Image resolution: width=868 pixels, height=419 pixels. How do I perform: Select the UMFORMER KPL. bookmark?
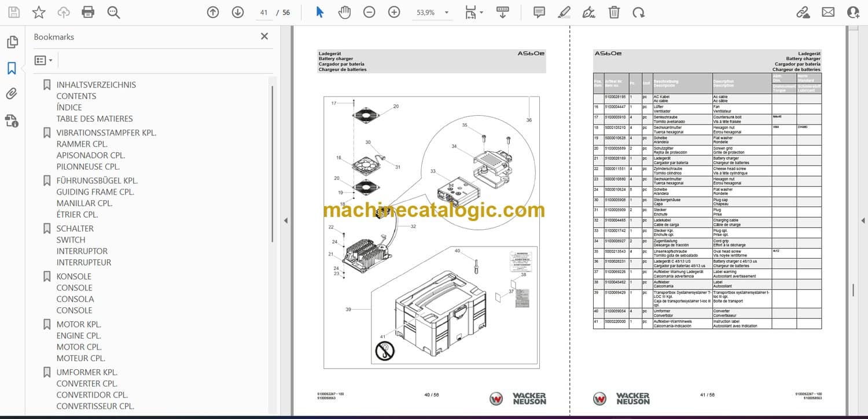(87, 373)
